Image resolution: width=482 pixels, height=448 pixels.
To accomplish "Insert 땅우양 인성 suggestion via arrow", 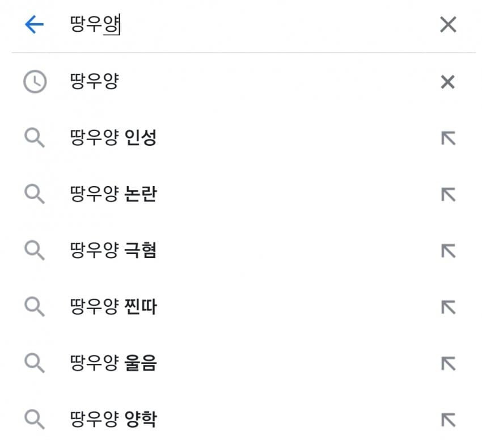I will pyautogui.click(x=448, y=138).
